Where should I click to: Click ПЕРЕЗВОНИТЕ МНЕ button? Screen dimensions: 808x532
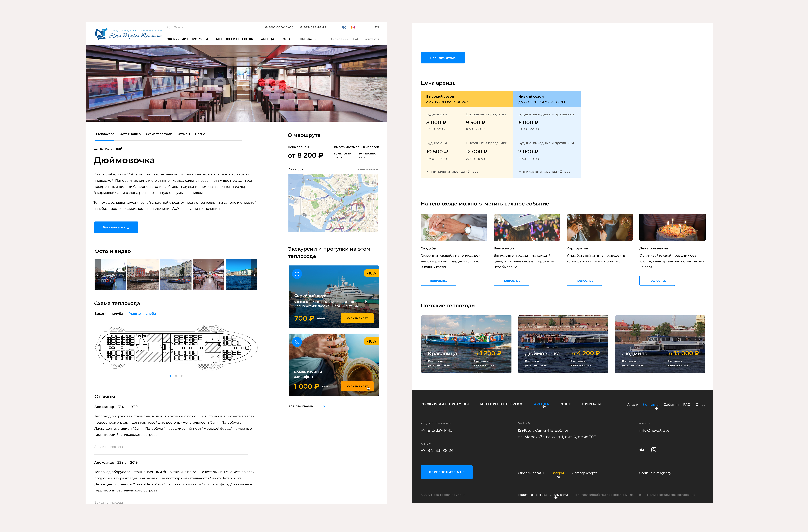click(447, 472)
